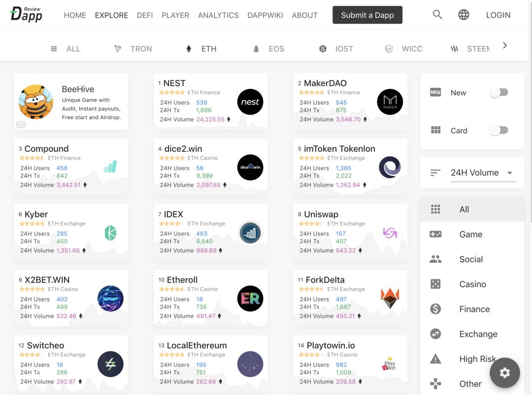Select the ETH blockchain tab
The width and height of the screenshot is (532, 395).
[x=201, y=49]
